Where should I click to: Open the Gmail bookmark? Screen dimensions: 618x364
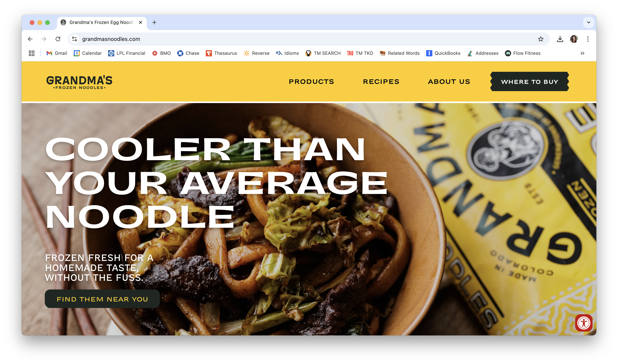point(57,53)
